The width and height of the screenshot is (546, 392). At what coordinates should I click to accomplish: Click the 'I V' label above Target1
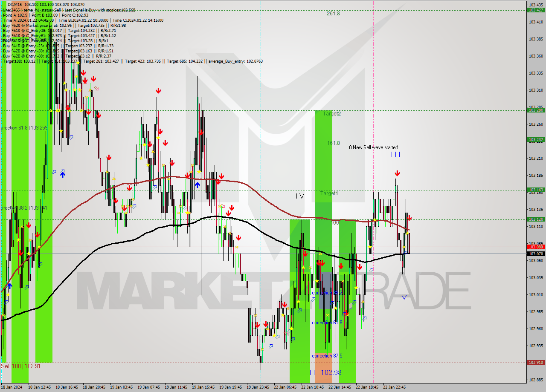pyautogui.click(x=300, y=196)
